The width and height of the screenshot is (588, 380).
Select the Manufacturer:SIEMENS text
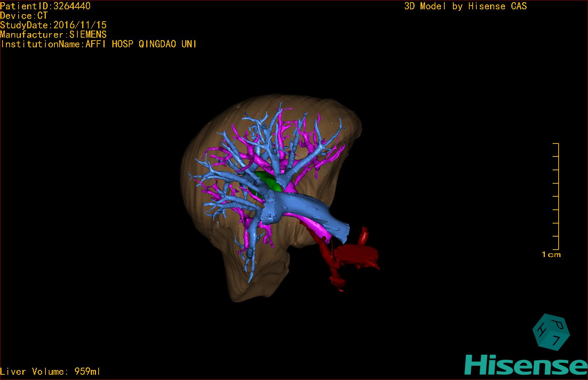coord(53,35)
